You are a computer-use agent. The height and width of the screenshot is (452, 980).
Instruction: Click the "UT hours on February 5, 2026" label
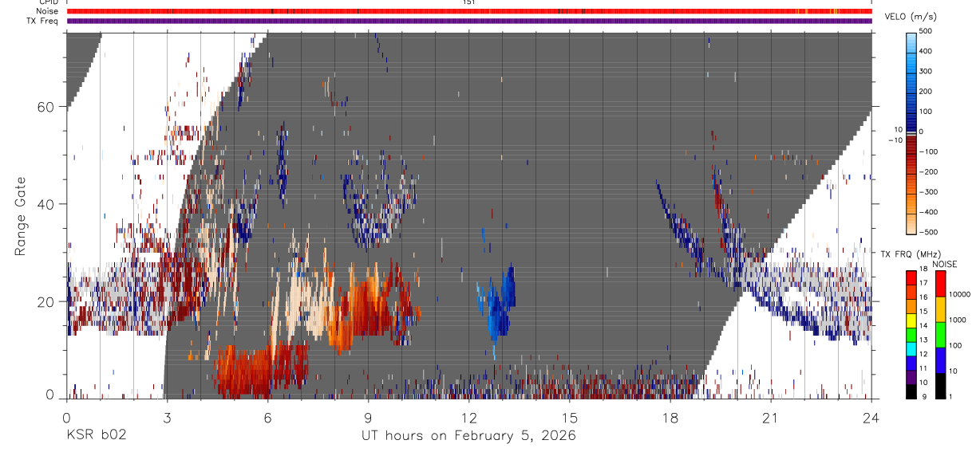pyautogui.click(x=468, y=435)
